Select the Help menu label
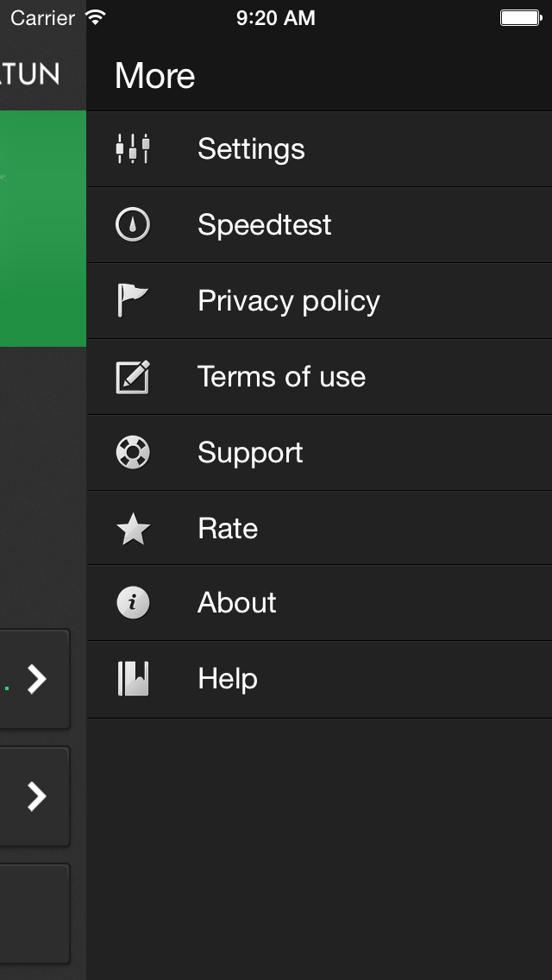This screenshot has height=980, width=552. (228, 679)
